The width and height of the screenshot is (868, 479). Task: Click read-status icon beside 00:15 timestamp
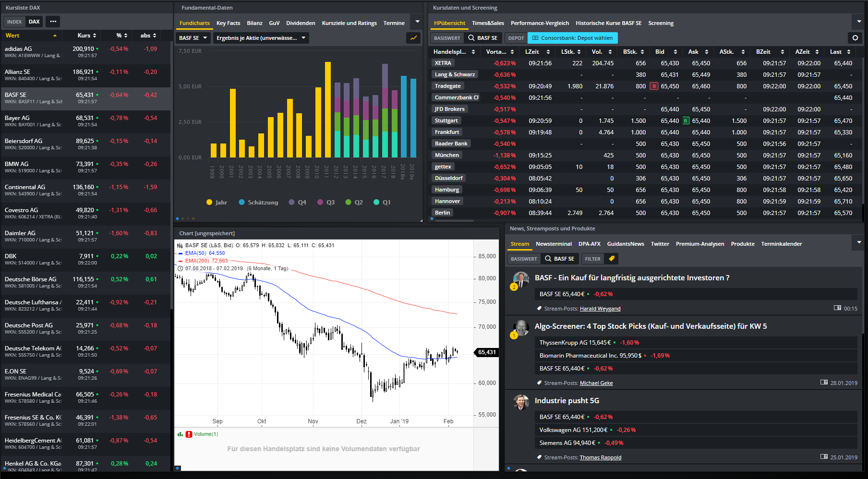(x=838, y=308)
